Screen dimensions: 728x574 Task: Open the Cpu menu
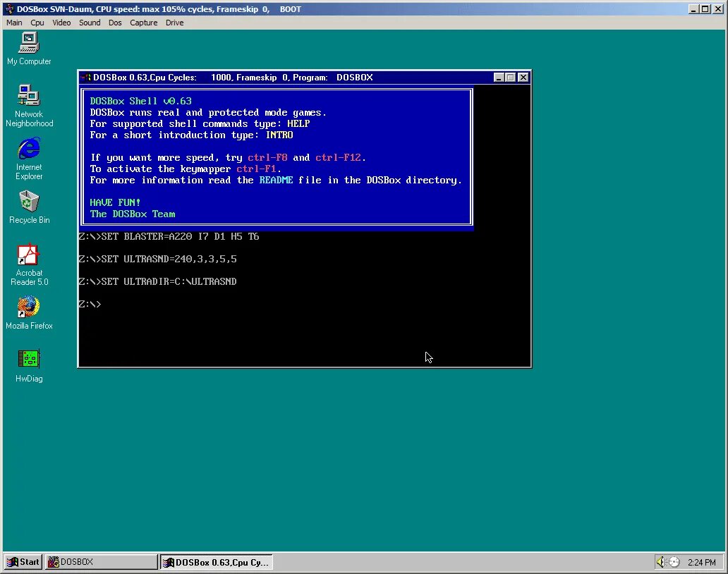click(37, 23)
